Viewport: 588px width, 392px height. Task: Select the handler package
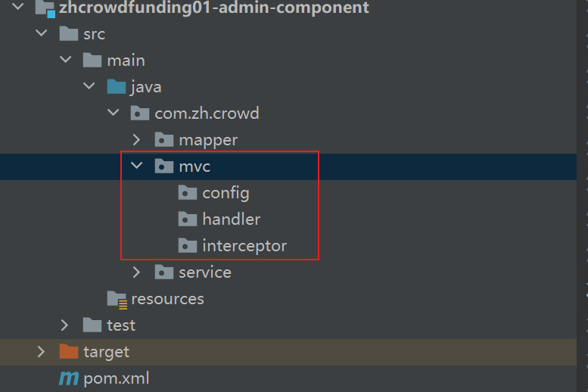coord(231,219)
